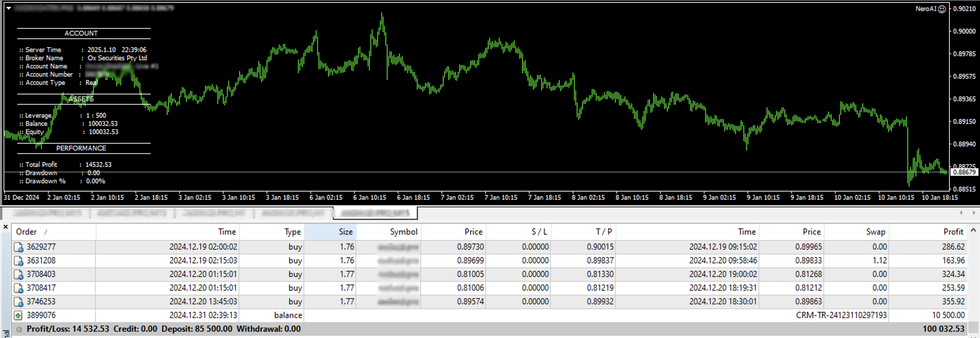Click profit value 286.62
Image resolution: width=980 pixels, height=338 pixels.
point(953,247)
